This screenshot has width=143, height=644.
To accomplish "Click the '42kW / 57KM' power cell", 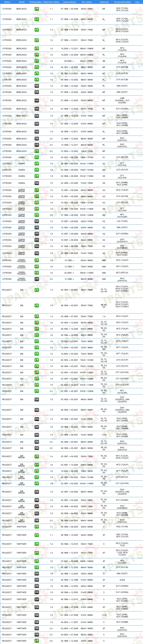I will point(87,221).
